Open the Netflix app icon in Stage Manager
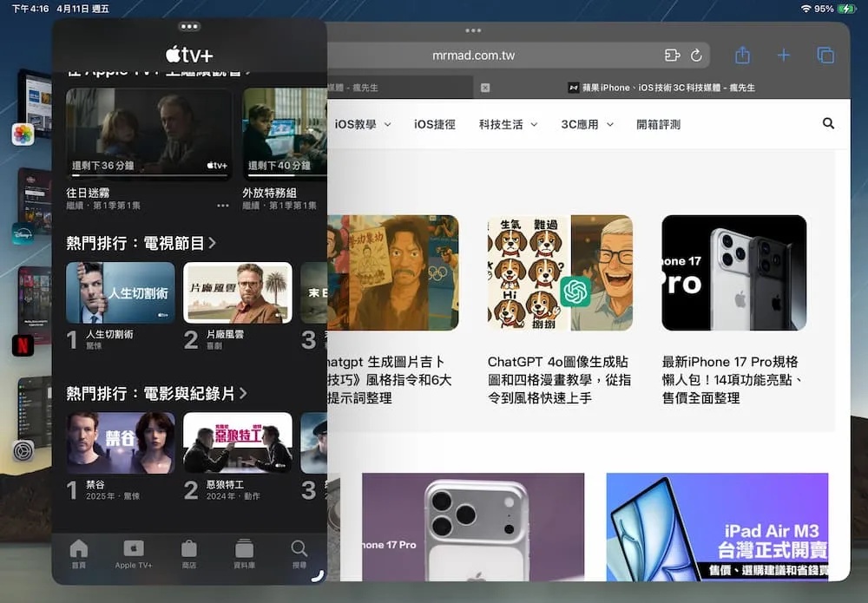 pyautogui.click(x=23, y=346)
